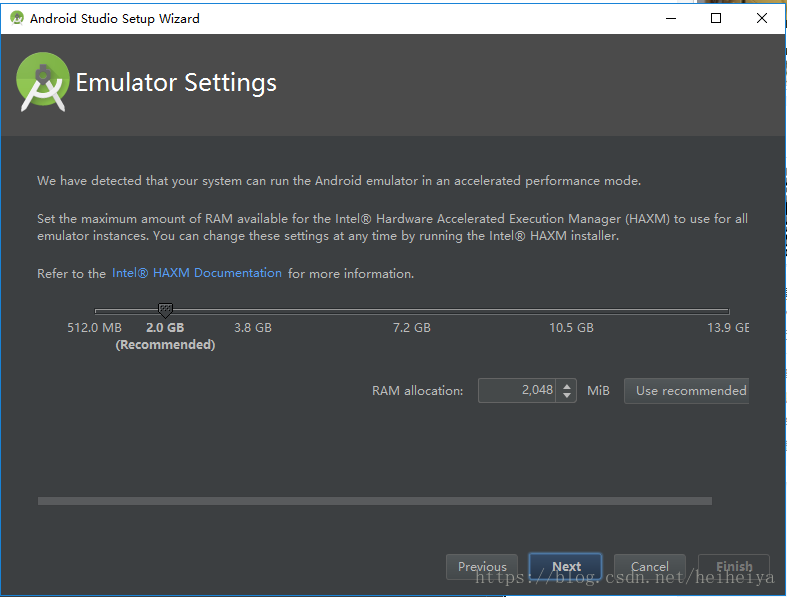Click the 7.2 GB slider label
Image resolution: width=787 pixels, height=597 pixels.
412,328
